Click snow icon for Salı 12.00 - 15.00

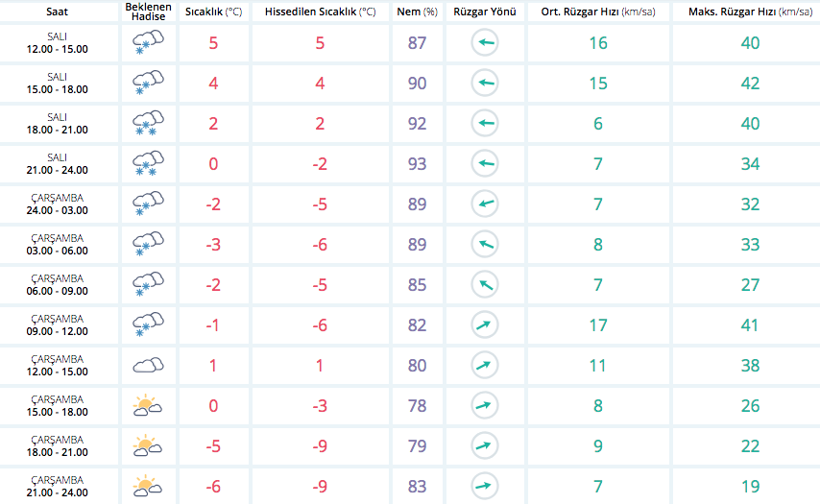148,42
